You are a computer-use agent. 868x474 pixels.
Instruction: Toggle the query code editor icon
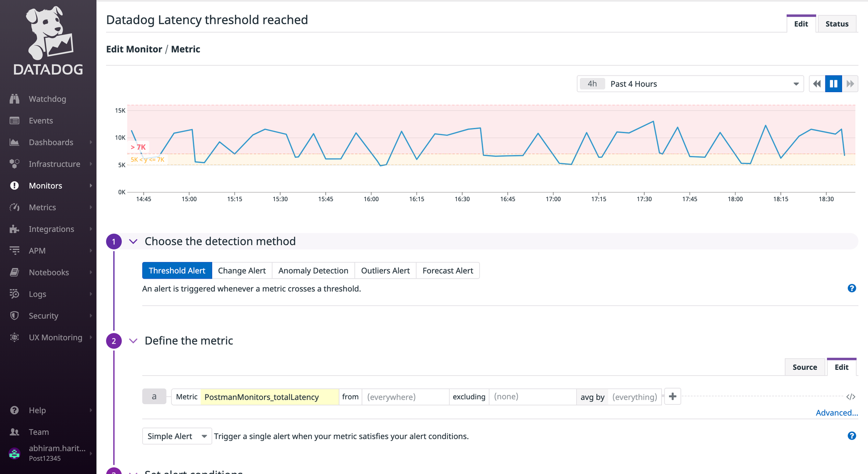851,397
